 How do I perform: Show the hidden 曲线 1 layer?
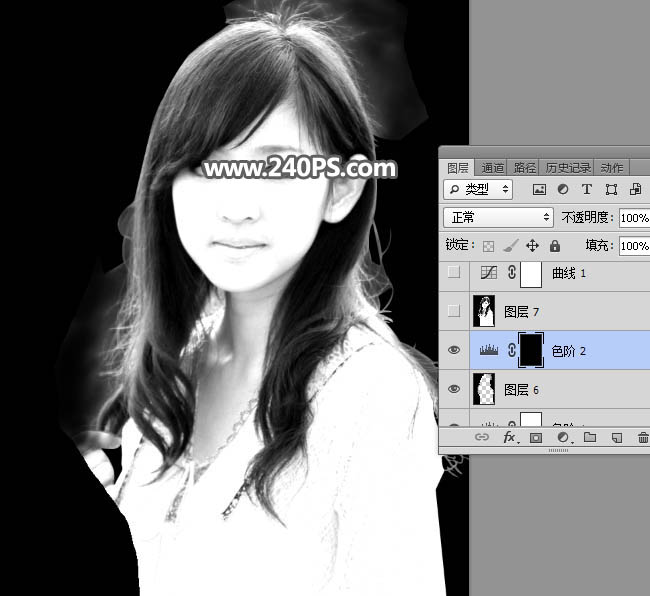tap(454, 272)
